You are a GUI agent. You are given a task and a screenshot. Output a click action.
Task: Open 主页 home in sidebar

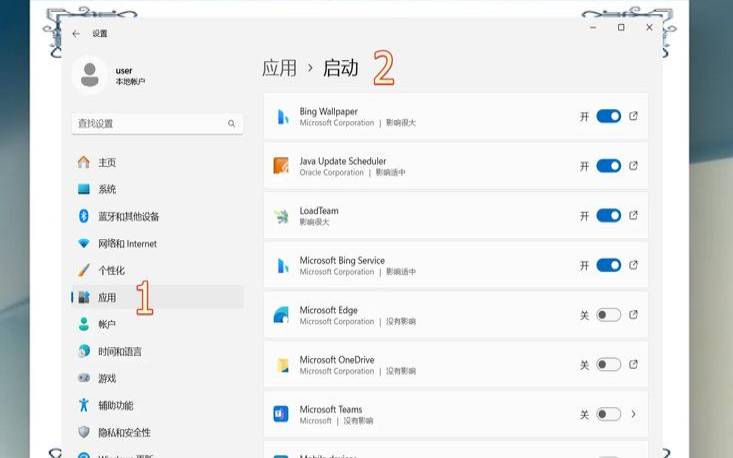pos(158,162)
